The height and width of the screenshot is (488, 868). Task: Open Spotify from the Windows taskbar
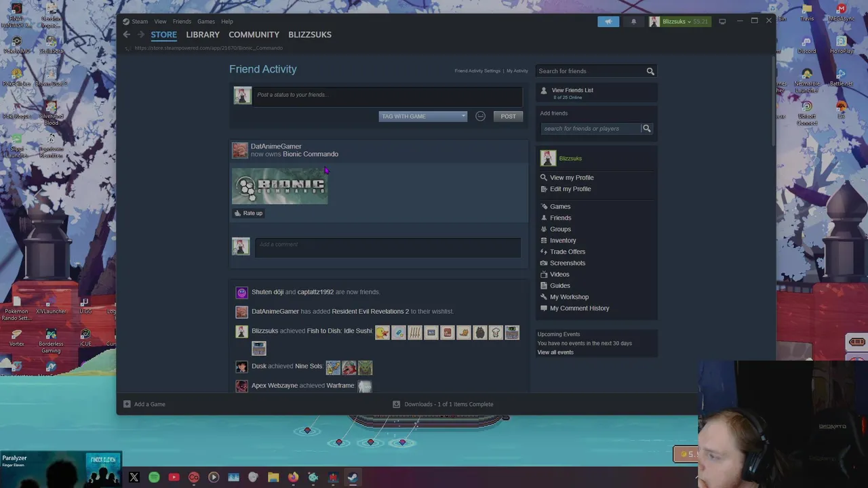point(154,477)
